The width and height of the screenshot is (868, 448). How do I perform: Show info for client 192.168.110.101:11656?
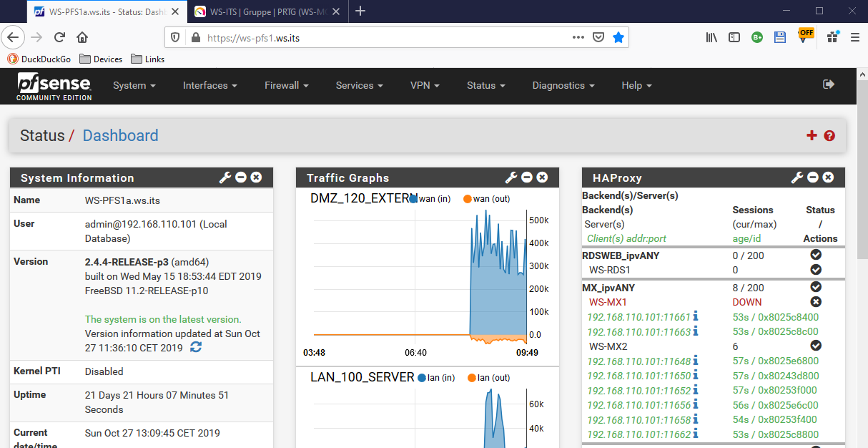pyautogui.click(x=696, y=404)
